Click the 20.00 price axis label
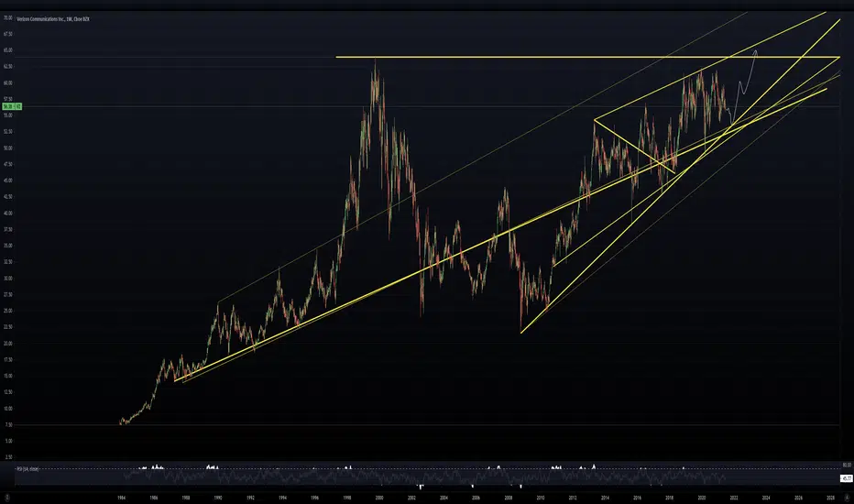This screenshot has width=854, height=504. click(x=7, y=344)
